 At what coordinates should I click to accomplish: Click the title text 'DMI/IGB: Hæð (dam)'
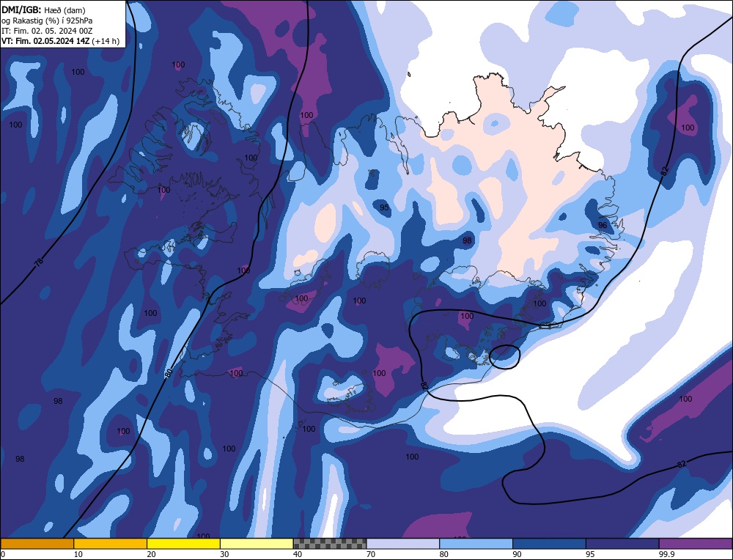coord(44,10)
